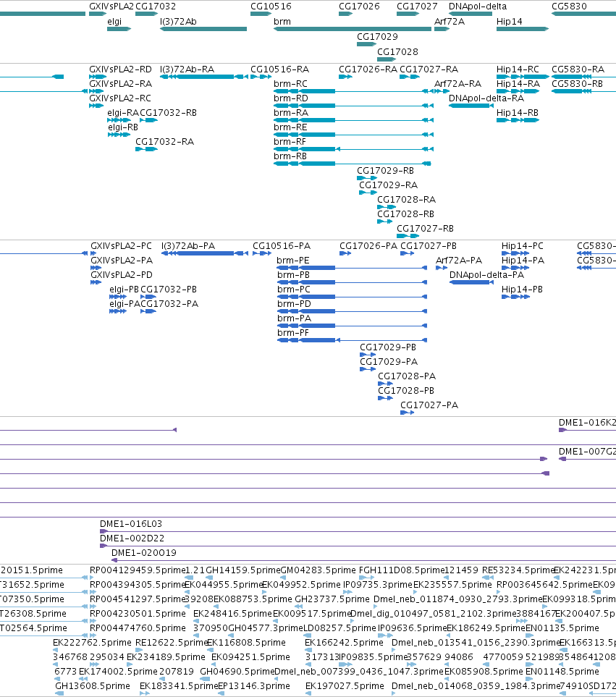Screen dimensions: 616x697
Task: Select the RE12622.5prime EST label
Action: 171,643
